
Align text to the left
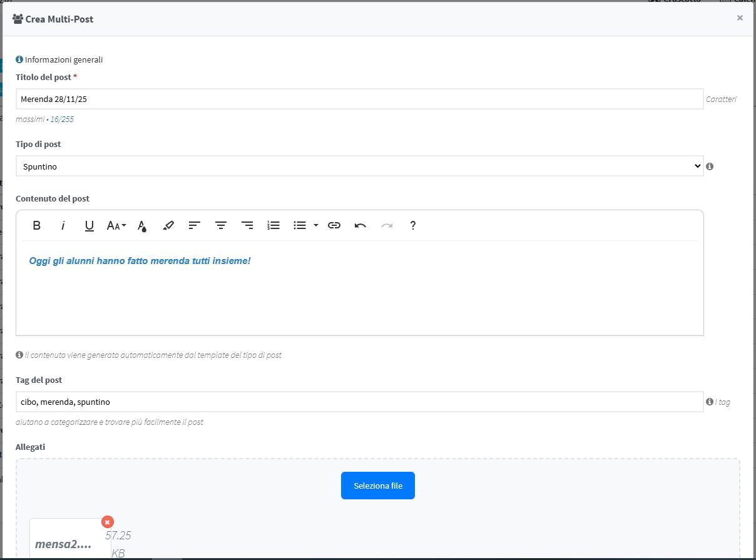[x=195, y=225]
